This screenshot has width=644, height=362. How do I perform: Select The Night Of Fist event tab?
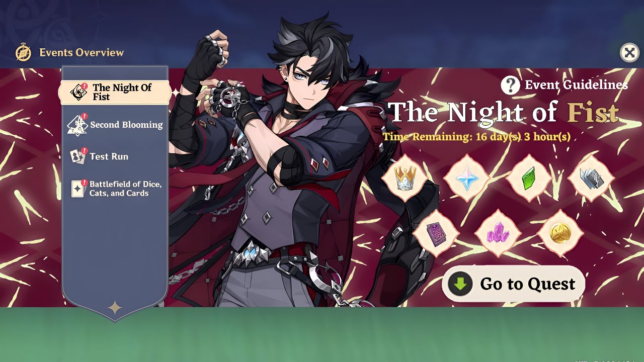pos(115,93)
